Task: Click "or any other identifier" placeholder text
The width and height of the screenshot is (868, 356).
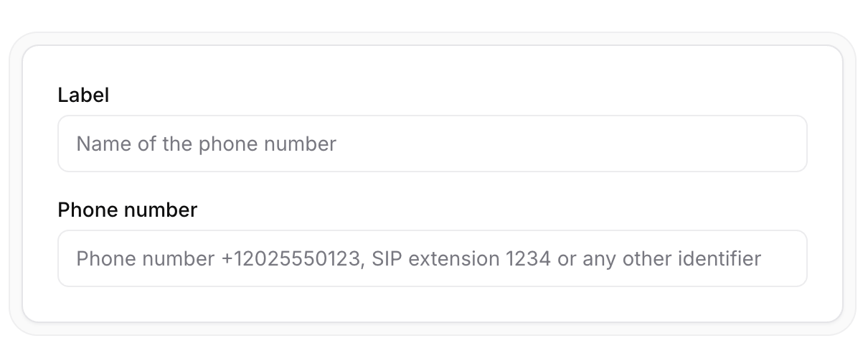Action: point(659,258)
